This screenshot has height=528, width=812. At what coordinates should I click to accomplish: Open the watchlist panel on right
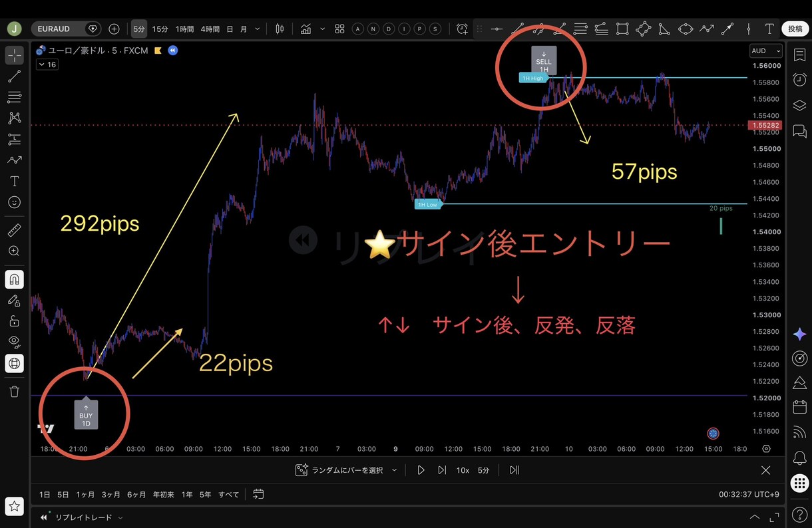799,55
